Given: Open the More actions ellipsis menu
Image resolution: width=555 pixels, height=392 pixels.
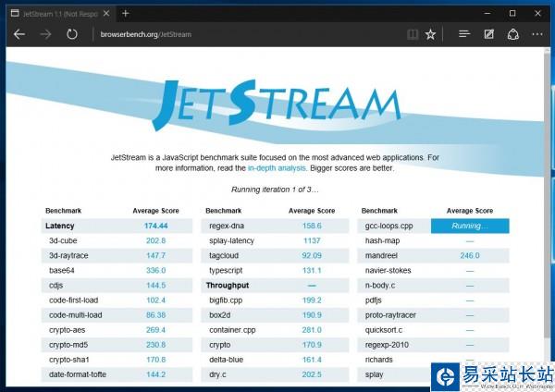Looking at the screenshot, I should 537,34.
